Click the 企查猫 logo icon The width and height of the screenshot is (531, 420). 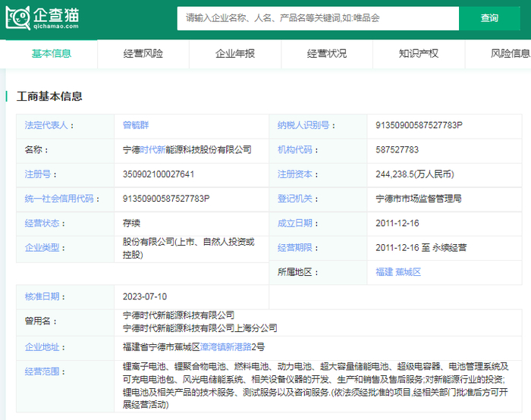(18, 17)
